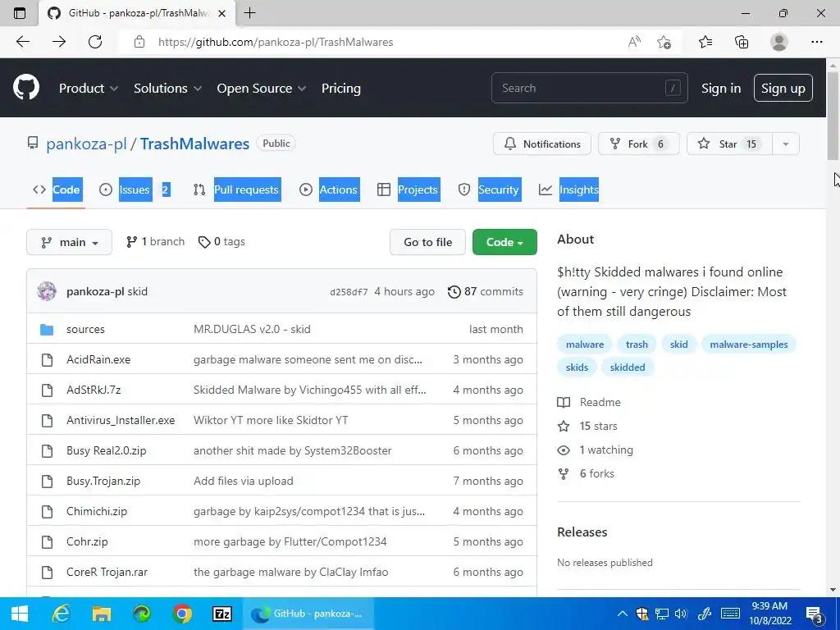View the 1 branch link
Image resolution: width=840 pixels, height=630 pixels.
(155, 242)
